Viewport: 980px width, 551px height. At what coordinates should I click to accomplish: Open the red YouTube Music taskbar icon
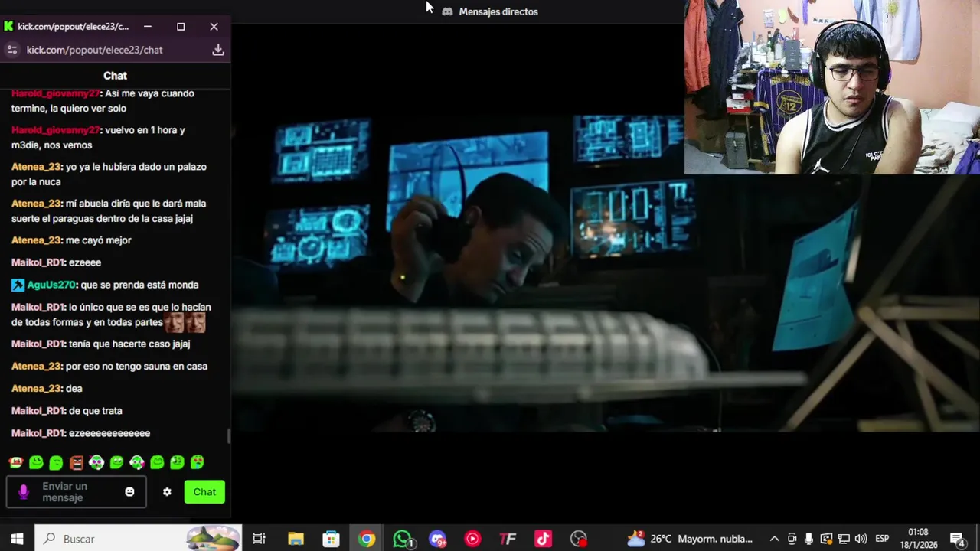(x=472, y=539)
